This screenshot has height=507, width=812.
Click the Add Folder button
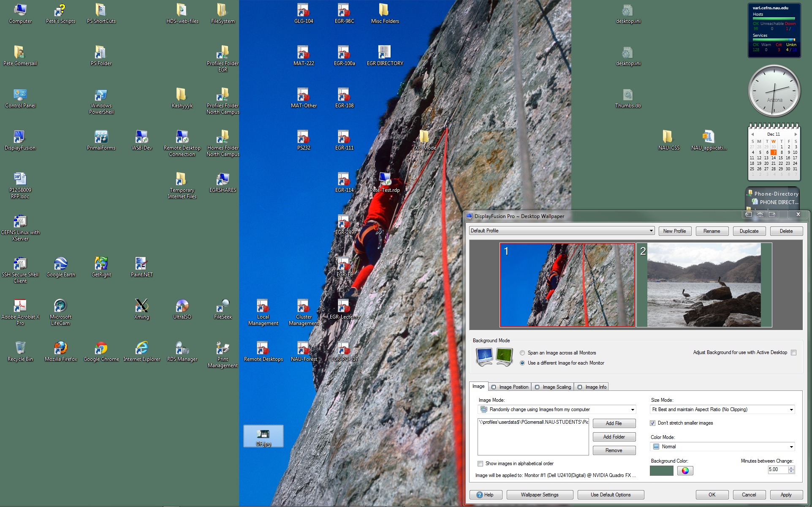pos(614,437)
